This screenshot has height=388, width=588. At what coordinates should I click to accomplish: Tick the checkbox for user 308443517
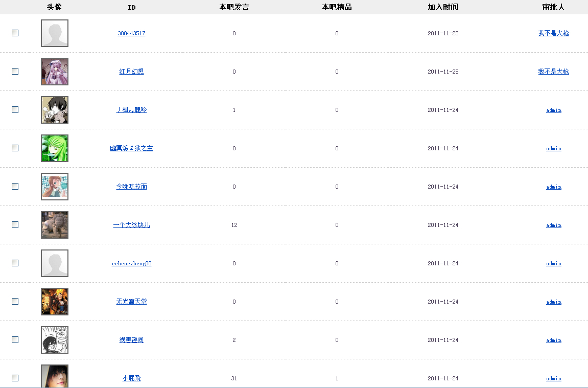pyautogui.click(x=15, y=33)
